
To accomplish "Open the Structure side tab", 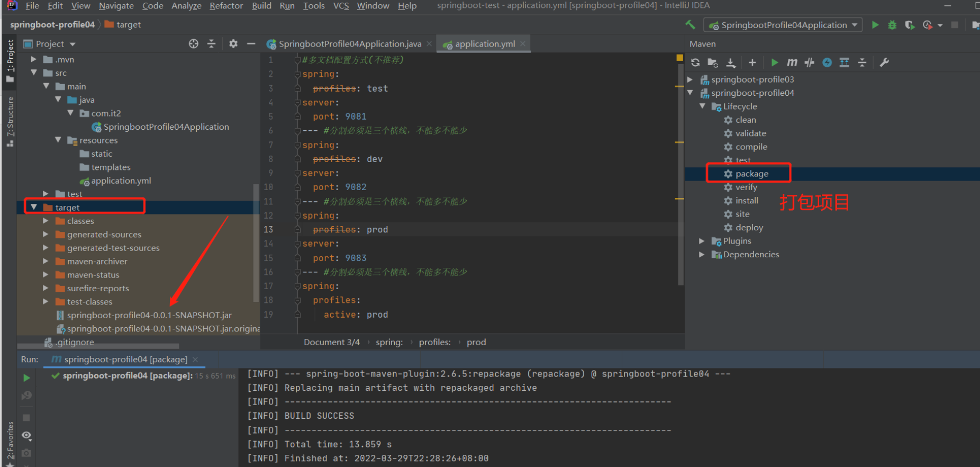I will coord(10,121).
